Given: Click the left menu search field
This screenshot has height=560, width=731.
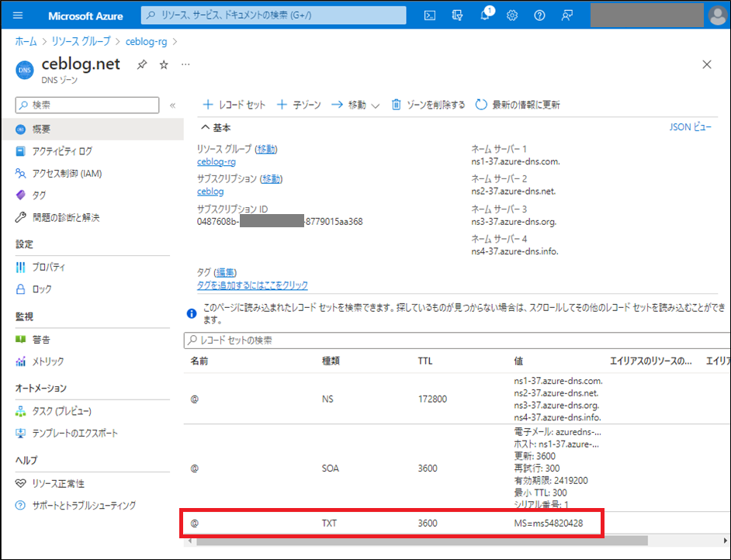Looking at the screenshot, I should point(87,105).
